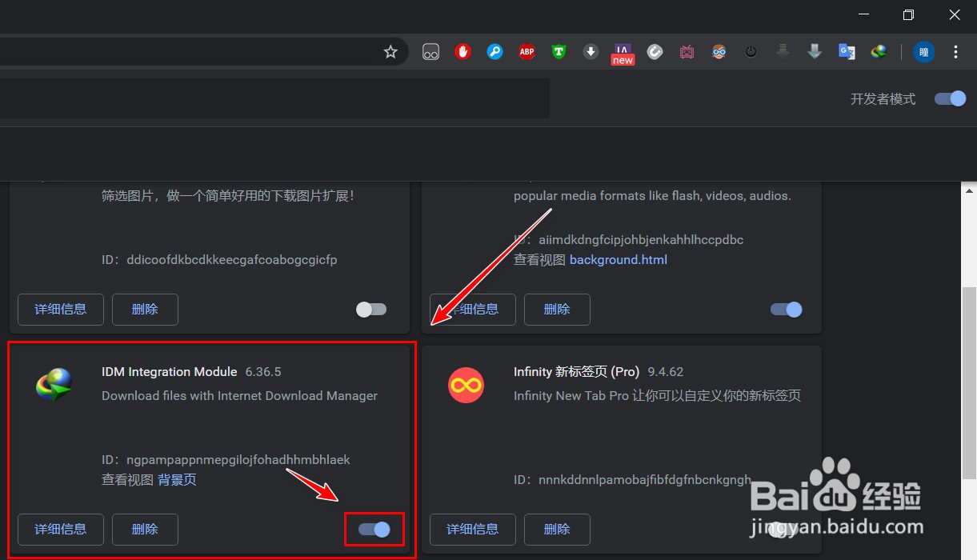Click the Infinity New Tab logo icon
The image size is (977, 560).
click(x=466, y=386)
